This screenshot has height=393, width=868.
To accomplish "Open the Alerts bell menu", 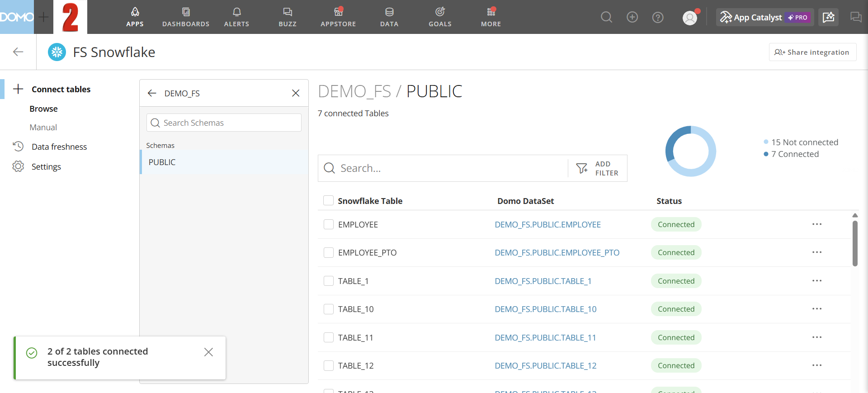I will pyautogui.click(x=236, y=17).
